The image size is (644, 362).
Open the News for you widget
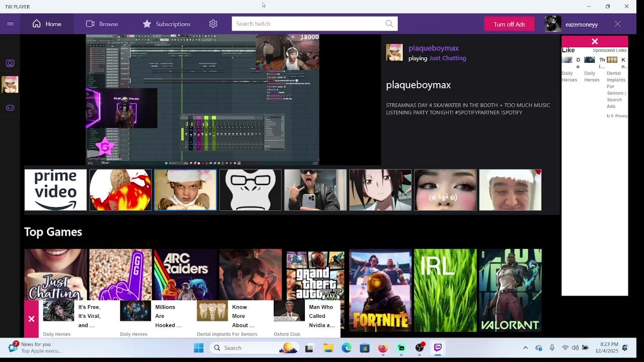pos(35,347)
